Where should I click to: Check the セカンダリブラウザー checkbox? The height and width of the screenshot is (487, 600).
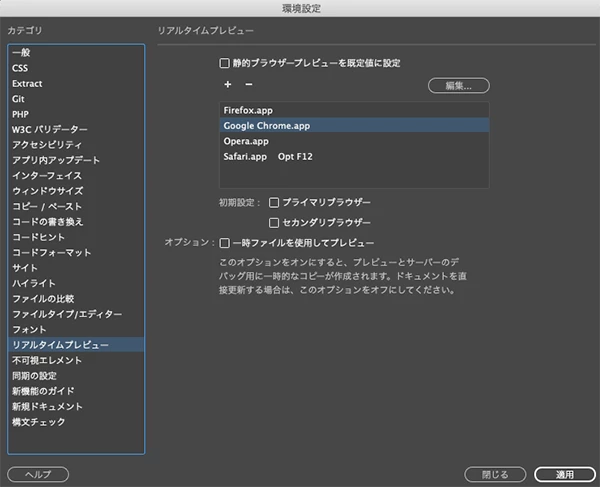click(x=274, y=223)
